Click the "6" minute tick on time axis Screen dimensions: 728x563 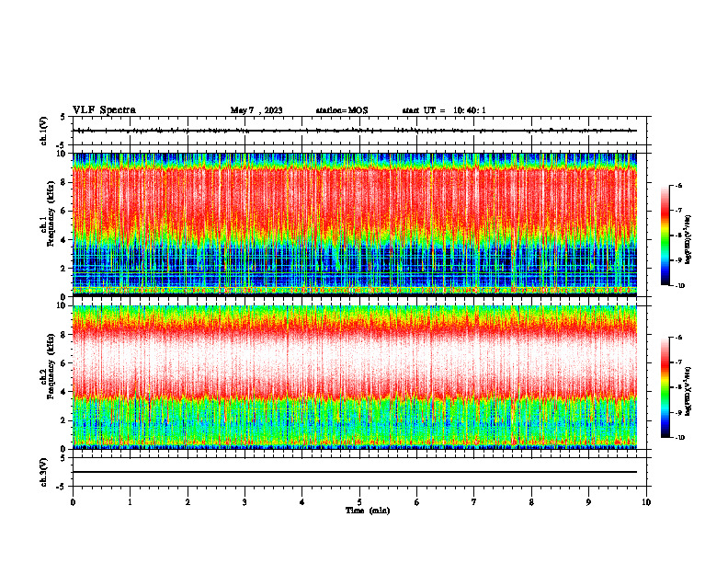[417, 502]
